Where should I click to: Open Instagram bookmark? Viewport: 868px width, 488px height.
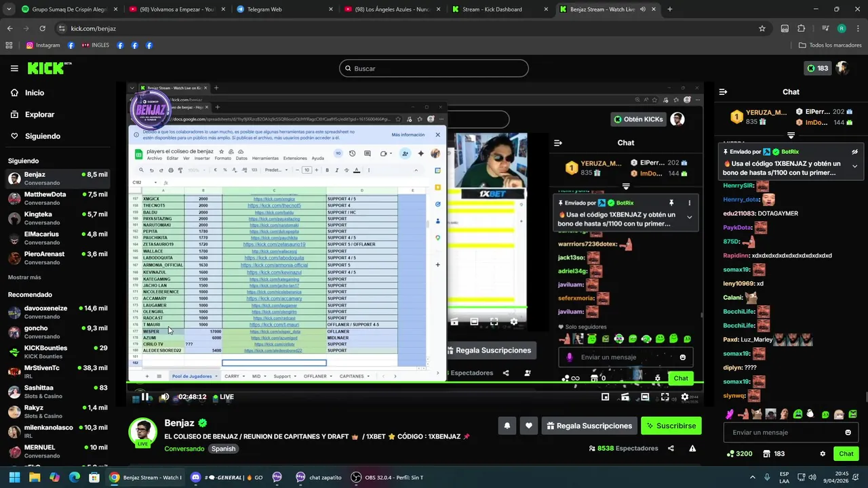(x=43, y=45)
